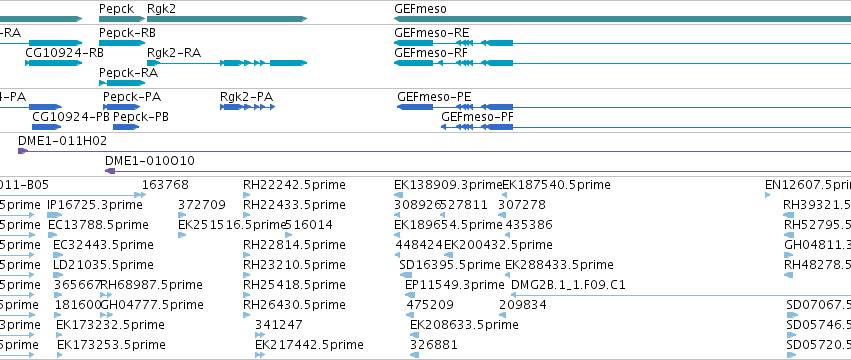Select EST IP16725.3prime
The image size is (851, 360).
point(95,205)
